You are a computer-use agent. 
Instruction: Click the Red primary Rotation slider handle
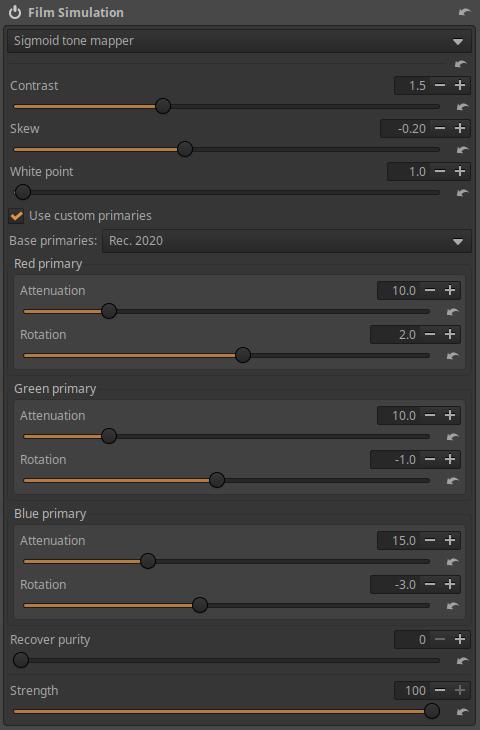[243, 355]
